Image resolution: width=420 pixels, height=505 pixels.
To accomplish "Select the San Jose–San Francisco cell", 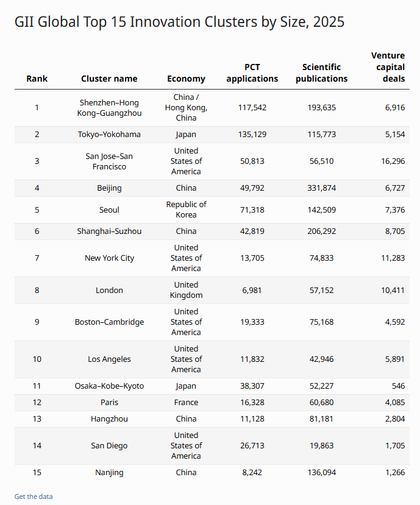I will pos(109,161).
